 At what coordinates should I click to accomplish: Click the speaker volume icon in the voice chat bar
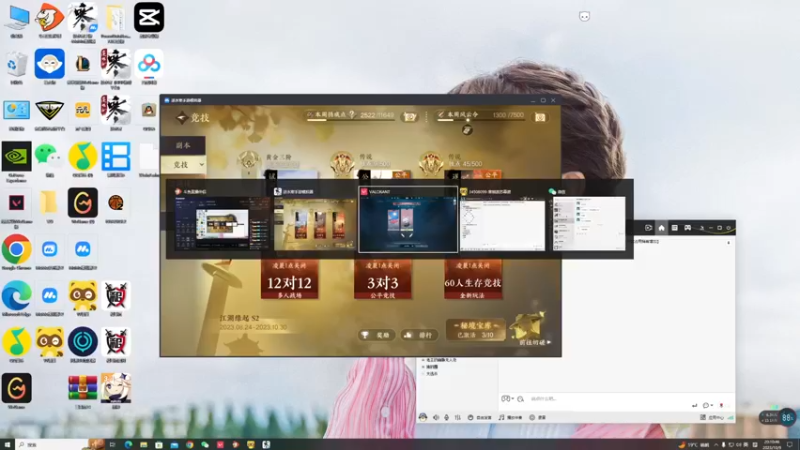(x=436, y=417)
